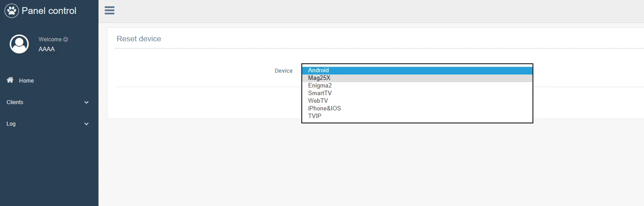The width and height of the screenshot is (644, 206).
Task: Click the user avatar icon
Action: click(19, 44)
